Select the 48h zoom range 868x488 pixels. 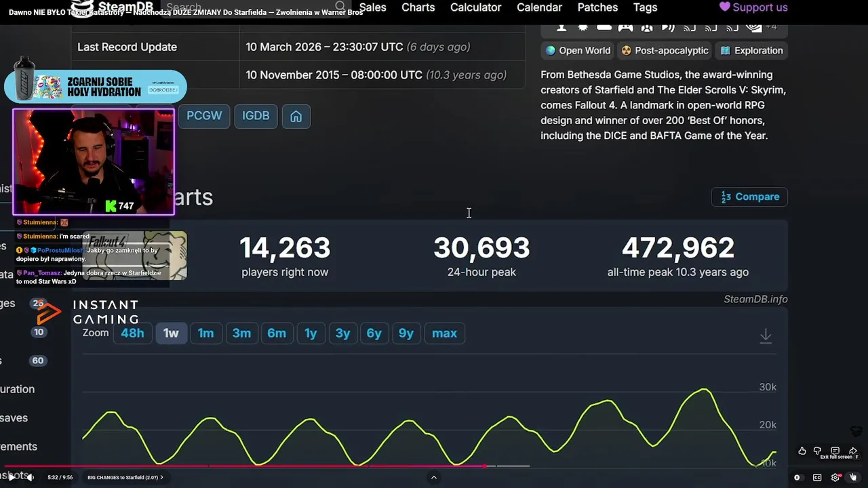pos(132,333)
